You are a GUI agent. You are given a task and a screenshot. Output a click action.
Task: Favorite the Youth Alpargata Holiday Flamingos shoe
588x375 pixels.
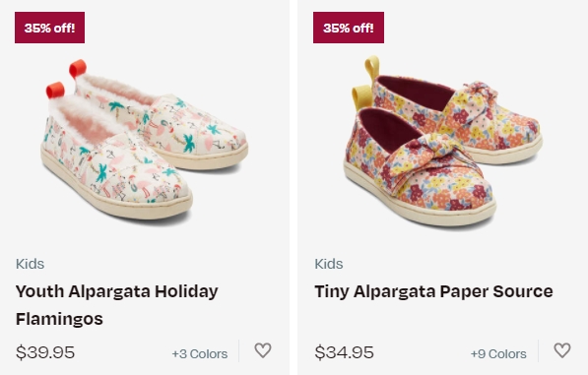[263, 350]
